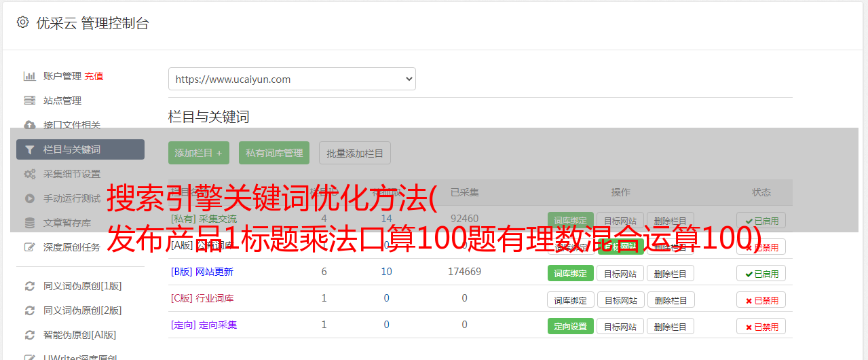Click the 栏目与关键词 page heading
868x360 pixels.
click(209, 117)
